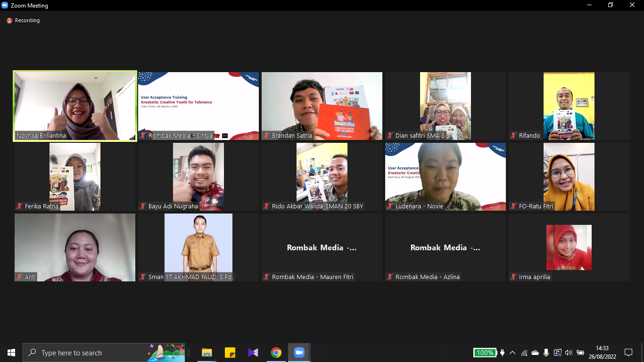Click the Zoom icon on the taskbar
Screen dimensions: 644x362
[x=299, y=353]
